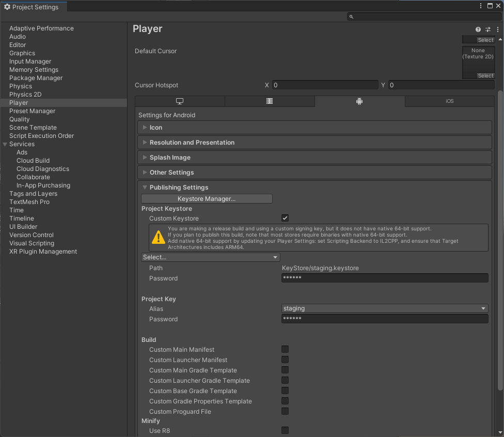Screen dimensions: 504x437
Task: Click the Cursor Hotspot X field
Action: pyautogui.click(x=325, y=85)
